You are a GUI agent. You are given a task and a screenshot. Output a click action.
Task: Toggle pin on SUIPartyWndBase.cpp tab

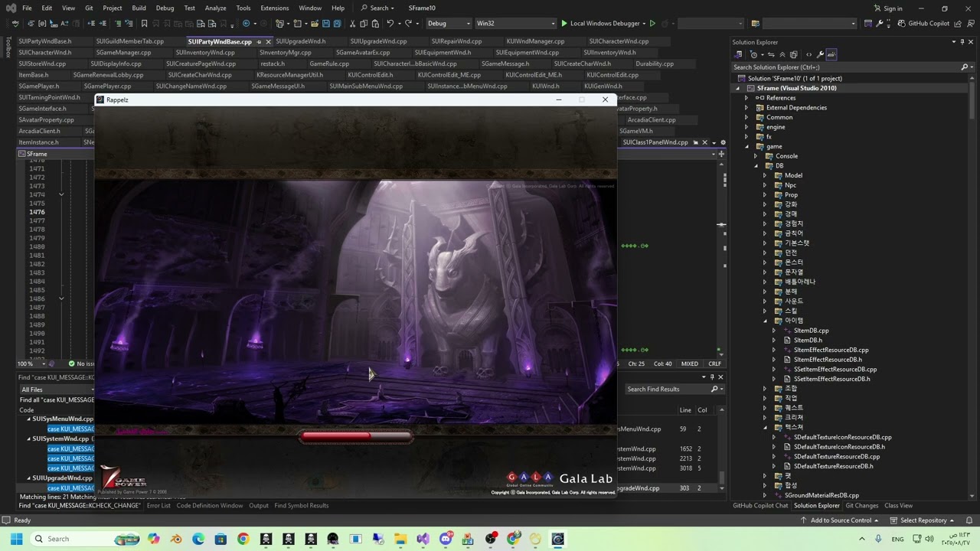coord(259,41)
